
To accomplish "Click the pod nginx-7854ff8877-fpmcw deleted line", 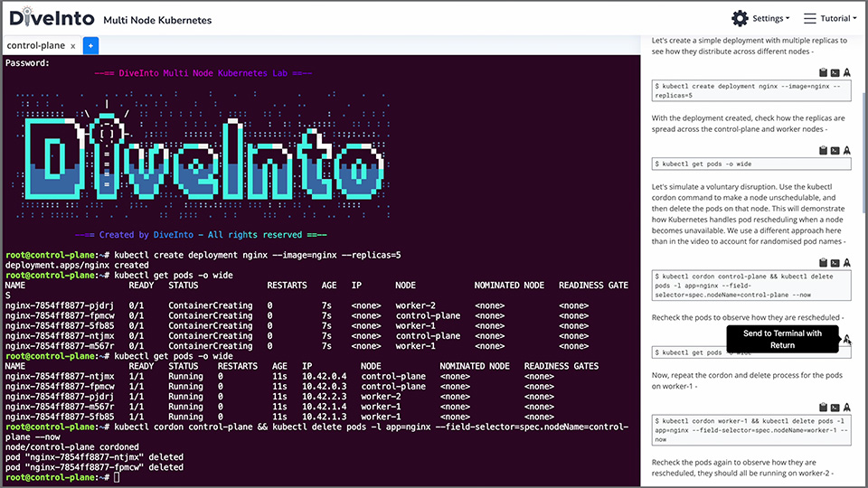I will 94,467.
